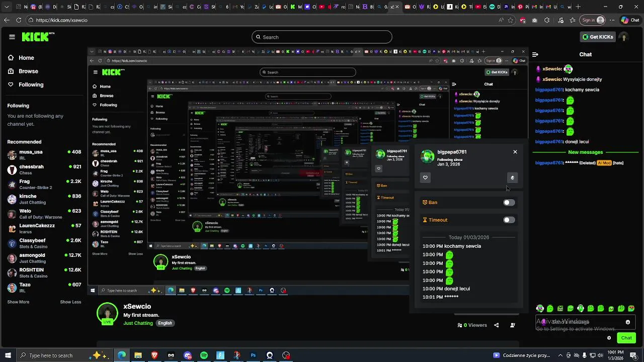
Task: Open recommended channel Welo
Action: 44,214
